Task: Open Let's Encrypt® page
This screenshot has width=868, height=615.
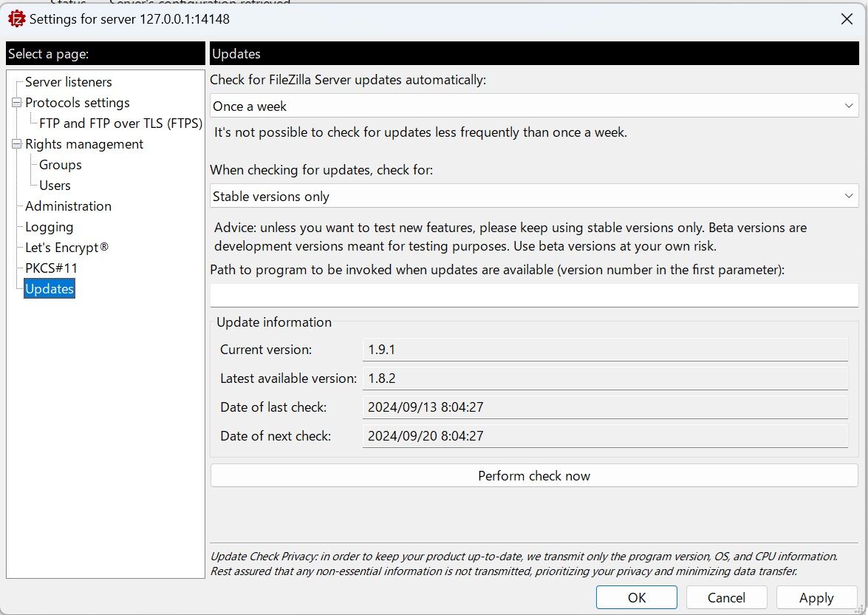Action: click(x=66, y=247)
